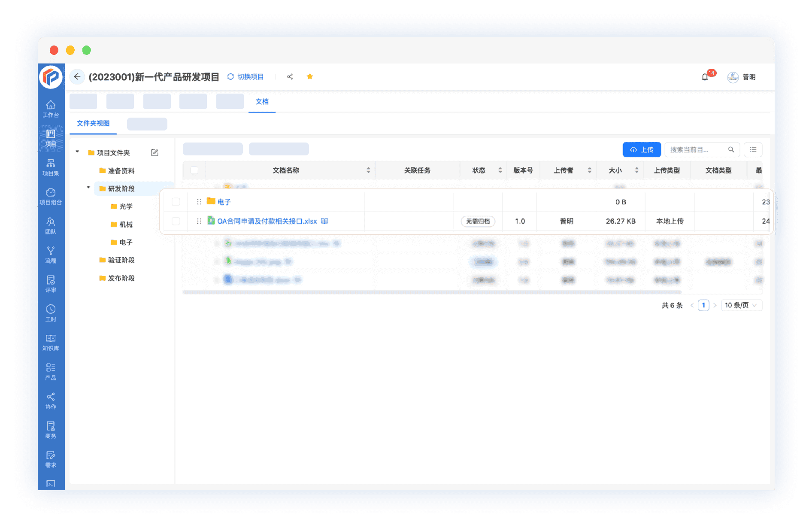
Task: Open the 项目集 sidebar icon
Action: click(51, 167)
